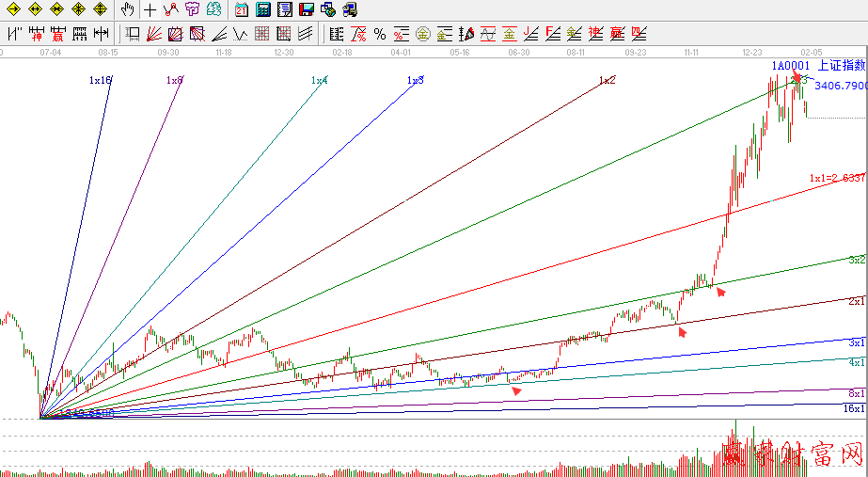Click the 1x1 red Gann line label

tap(836, 178)
